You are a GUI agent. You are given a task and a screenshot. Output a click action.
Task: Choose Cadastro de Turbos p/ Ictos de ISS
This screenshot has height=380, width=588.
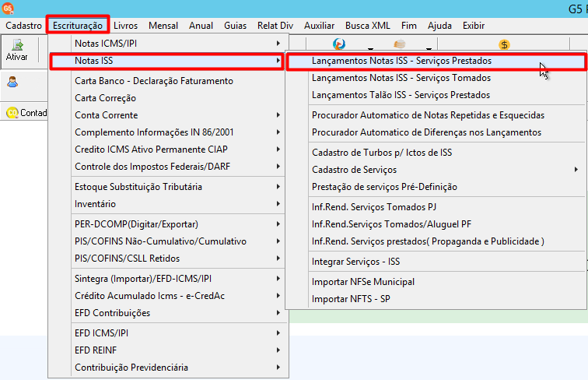(x=436, y=153)
